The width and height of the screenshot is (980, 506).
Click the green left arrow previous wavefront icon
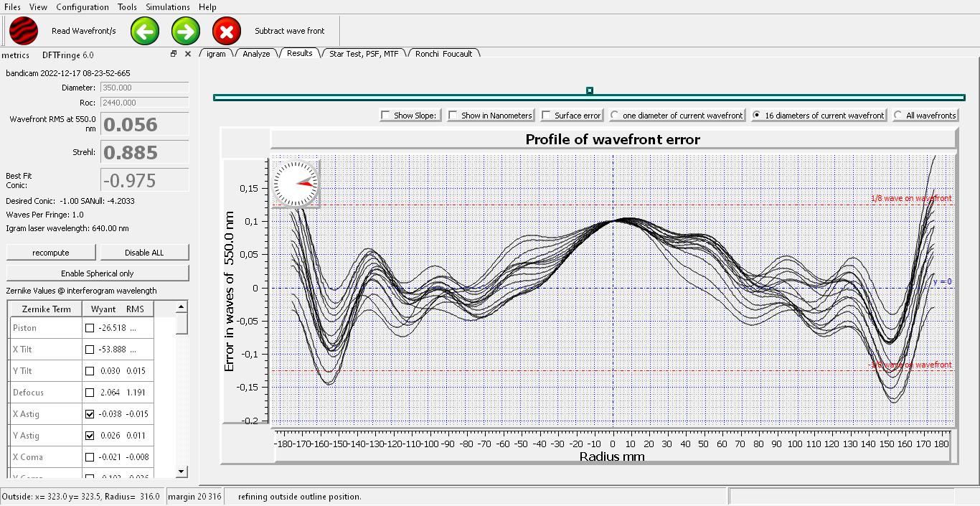point(145,31)
